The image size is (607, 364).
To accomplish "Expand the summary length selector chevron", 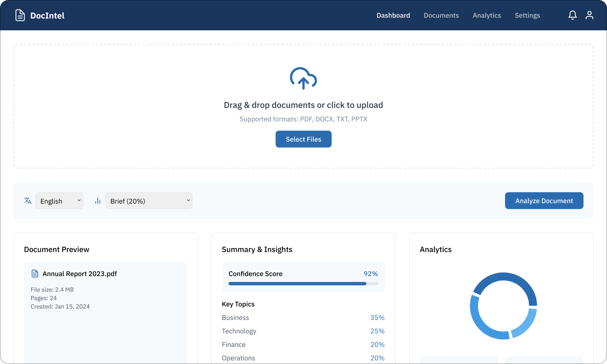I will pos(188,201).
